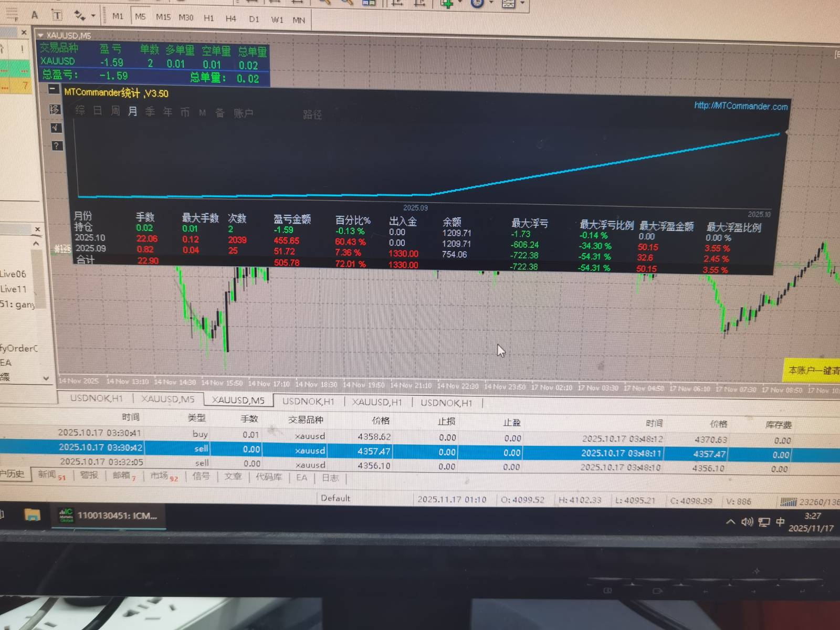Open the 代码库 code base terminal tab

[x=268, y=477]
